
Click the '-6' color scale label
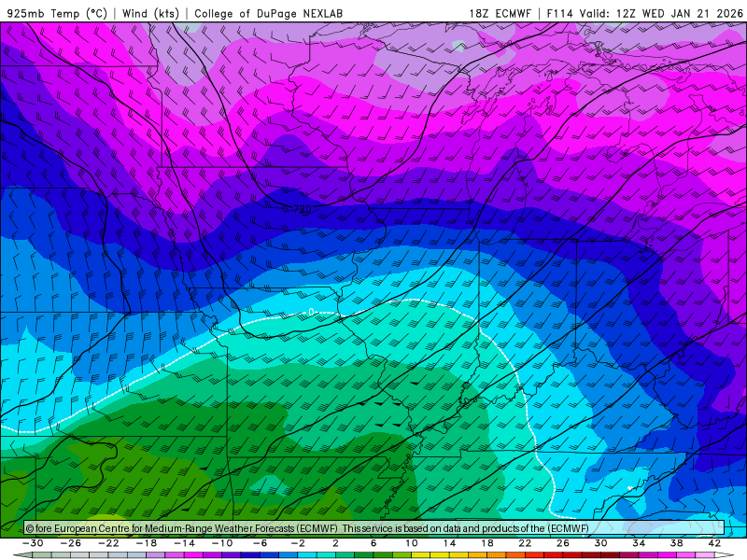pyautogui.click(x=261, y=543)
